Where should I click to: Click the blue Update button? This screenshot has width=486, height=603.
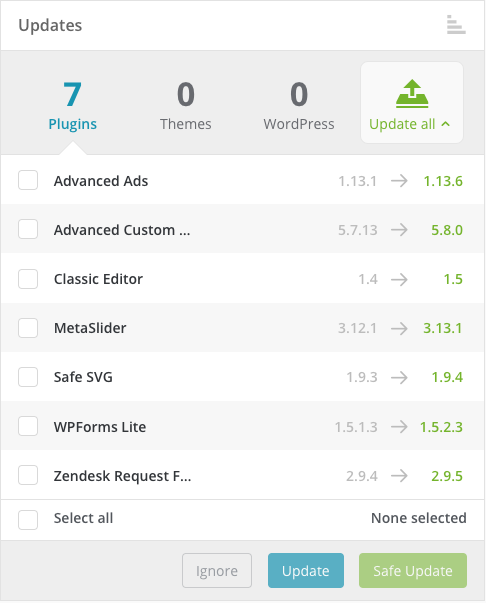(306, 570)
